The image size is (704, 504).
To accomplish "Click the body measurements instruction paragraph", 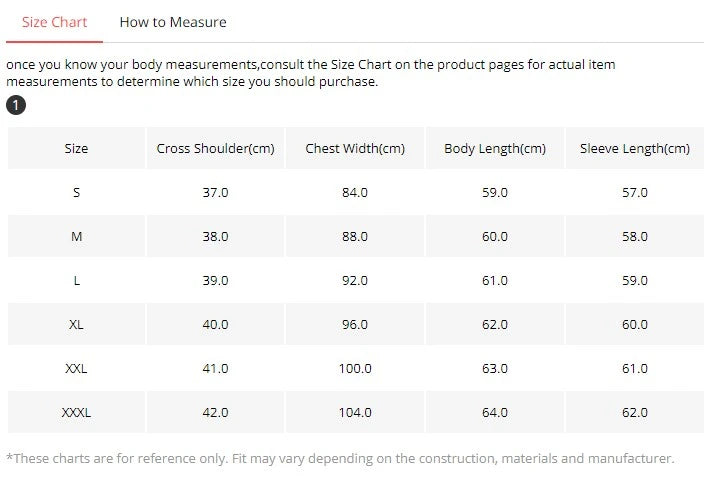I will click(311, 73).
